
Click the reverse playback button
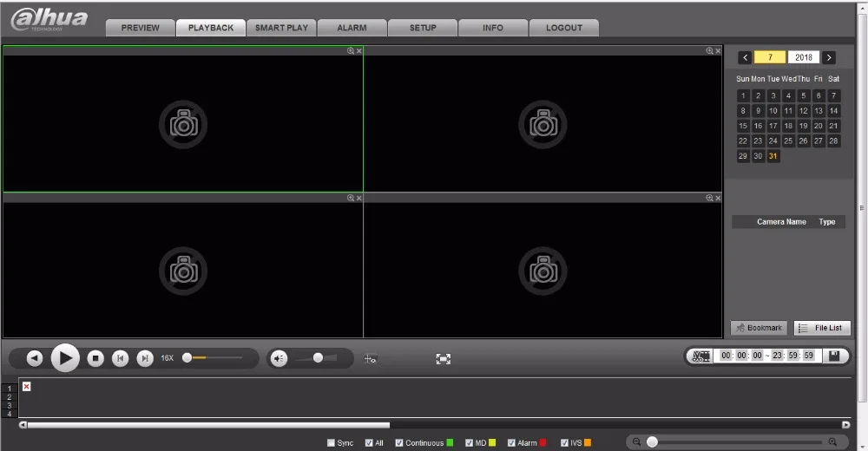point(35,358)
